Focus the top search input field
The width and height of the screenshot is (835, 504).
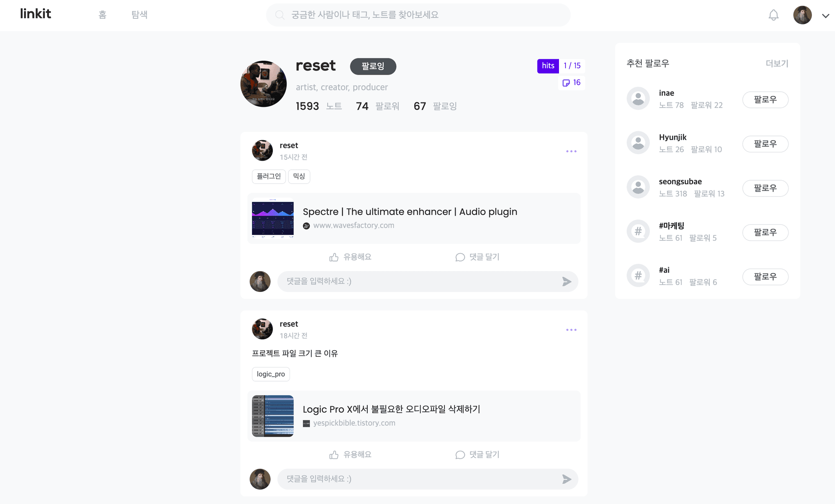click(418, 15)
